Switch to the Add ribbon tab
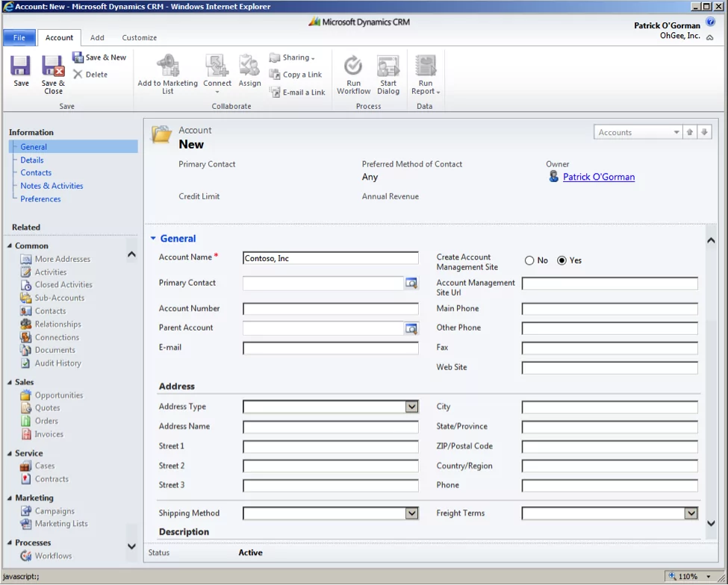The image size is (728, 585). [97, 37]
